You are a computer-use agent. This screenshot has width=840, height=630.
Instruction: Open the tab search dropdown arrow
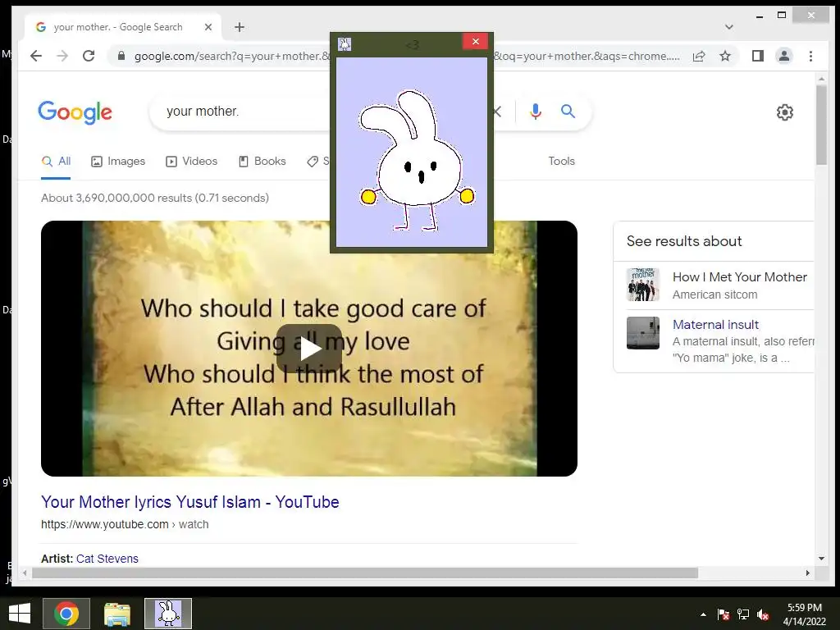728,27
